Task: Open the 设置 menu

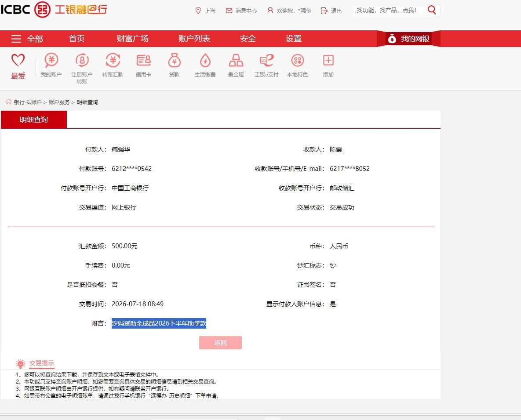Action: coord(294,39)
